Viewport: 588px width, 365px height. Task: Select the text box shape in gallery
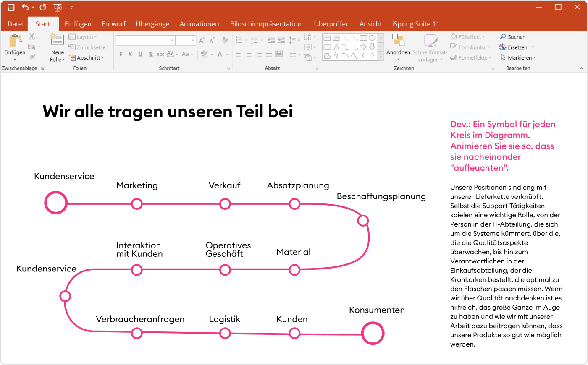327,38
